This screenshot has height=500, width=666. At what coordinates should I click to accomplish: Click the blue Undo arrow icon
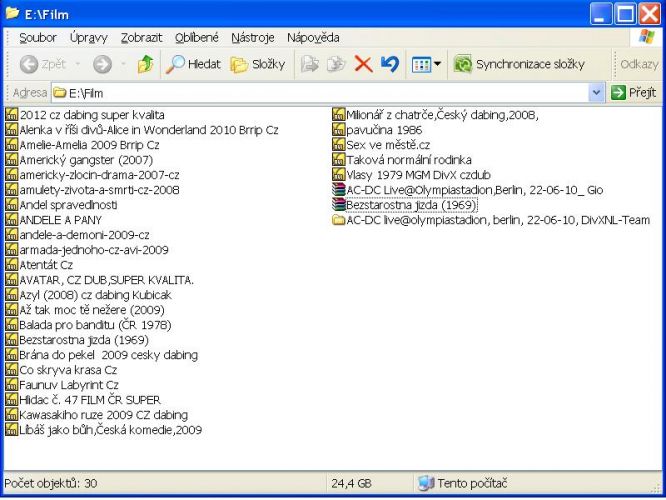pos(390,64)
